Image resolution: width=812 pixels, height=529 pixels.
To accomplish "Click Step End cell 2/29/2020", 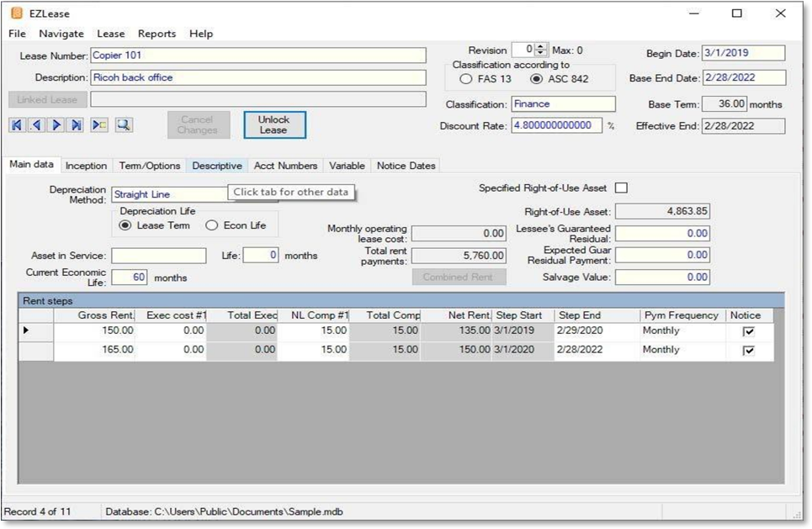I will (597, 331).
